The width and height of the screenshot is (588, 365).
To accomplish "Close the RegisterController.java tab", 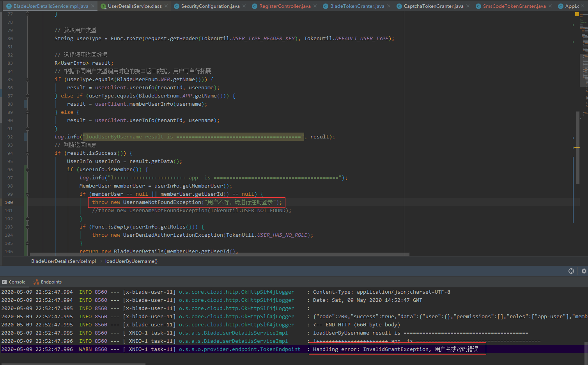I will pyautogui.click(x=315, y=6).
